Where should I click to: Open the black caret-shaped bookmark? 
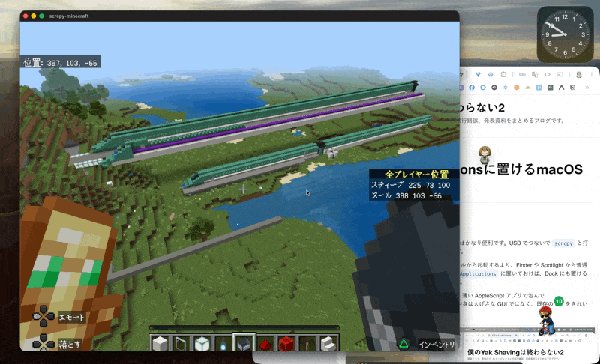(x=561, y=88)
